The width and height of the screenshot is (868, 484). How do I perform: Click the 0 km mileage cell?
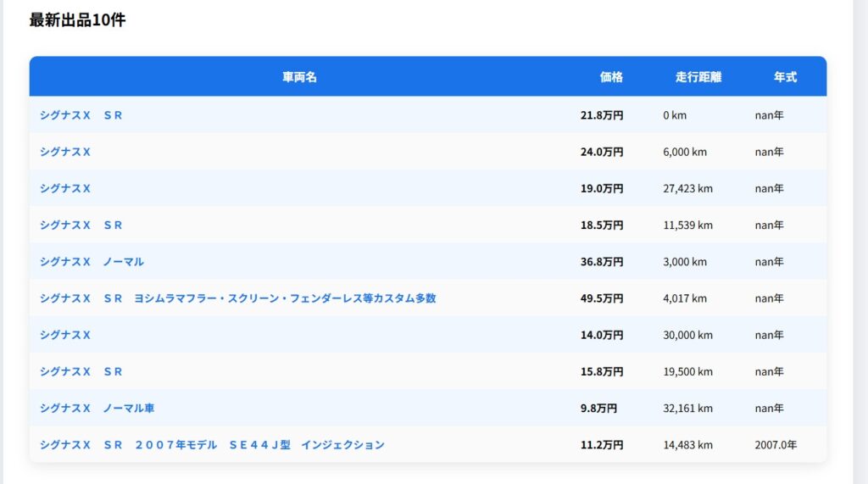pos(675,115)
